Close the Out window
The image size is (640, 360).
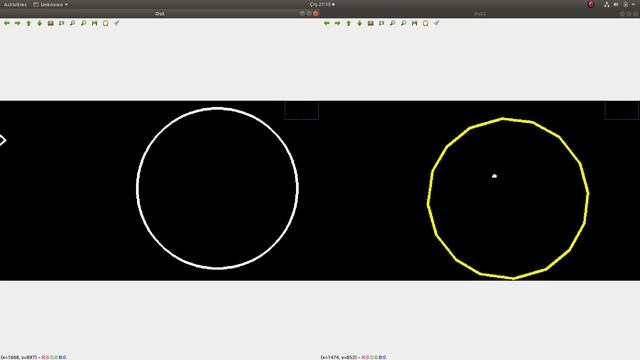(x=316, y=13)
